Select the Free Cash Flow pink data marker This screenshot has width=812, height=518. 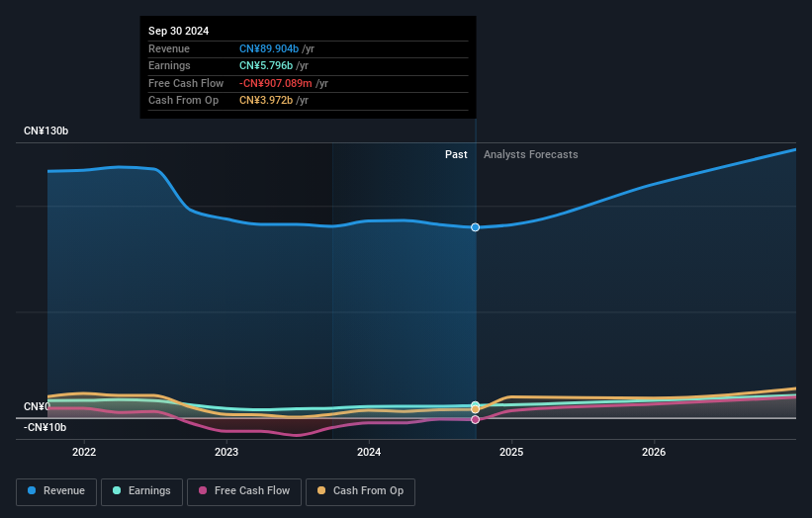(x=475, y=420)
